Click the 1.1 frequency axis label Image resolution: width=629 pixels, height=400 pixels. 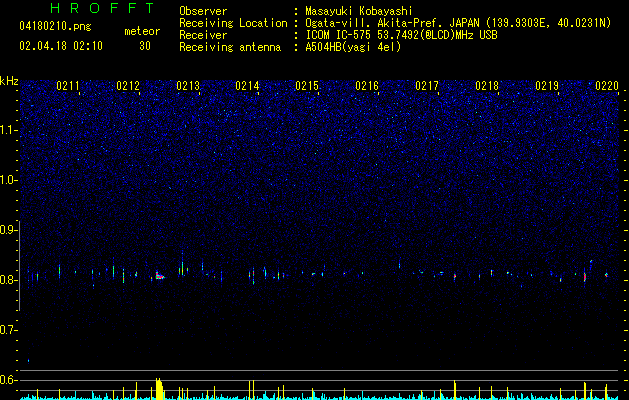[8, 130]
